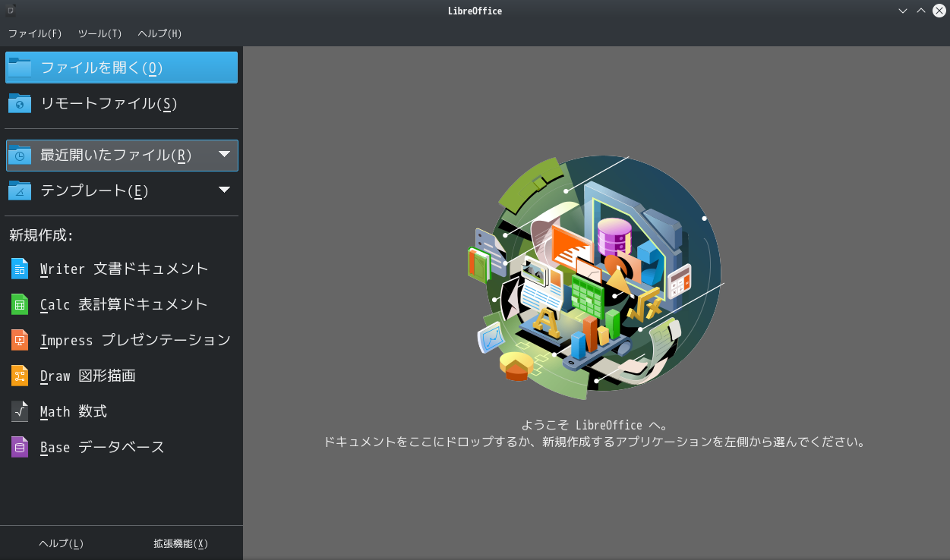
Task: Click the ファイルを開く(O) button
Action: [122, 68]
